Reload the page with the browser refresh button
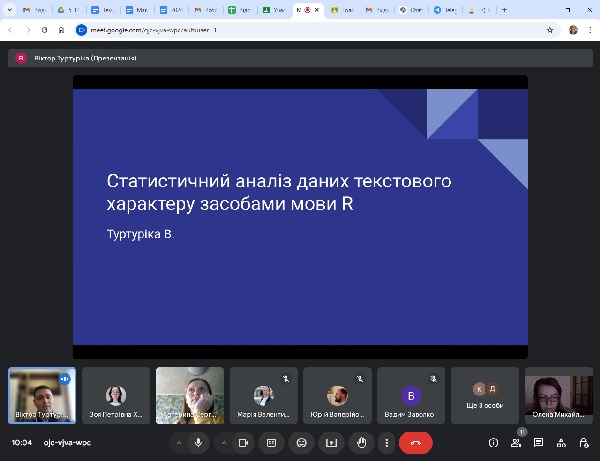This screenshot has height=461, width=600. (44, 30)
